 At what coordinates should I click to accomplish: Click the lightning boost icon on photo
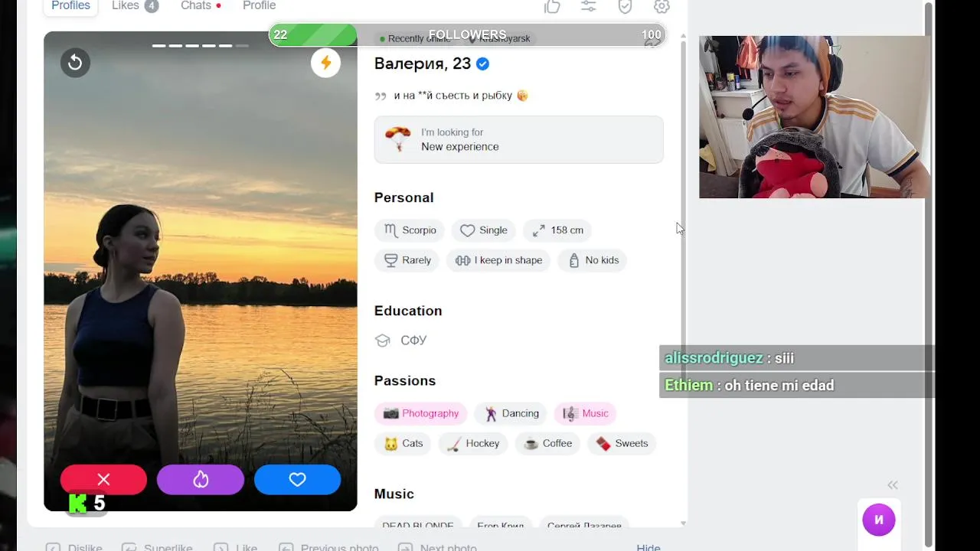325,63
